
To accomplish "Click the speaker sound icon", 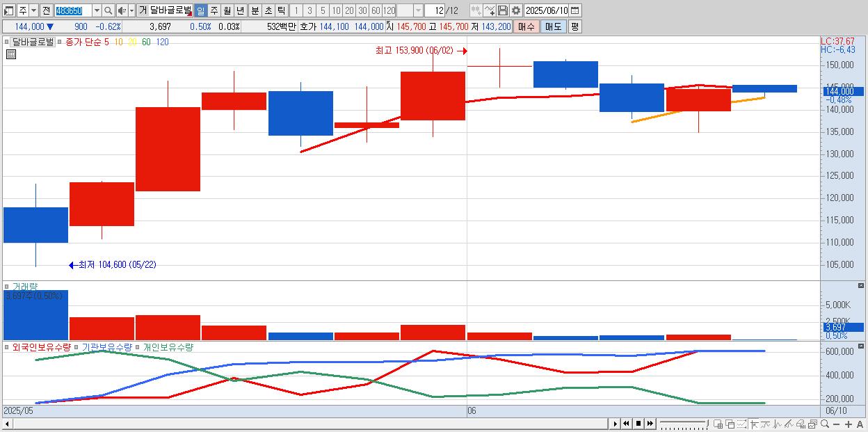I will pyautogui.click(x=121, y=10).
